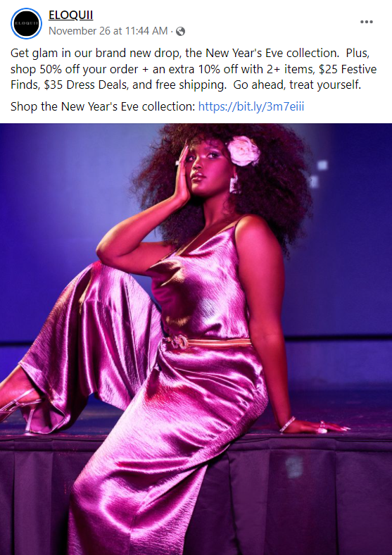Image resolution: width=392 pixels, height=555 pixels.
Task: Click the "Go ahead, treat yourself." sentence
Action: coord(297,85)
